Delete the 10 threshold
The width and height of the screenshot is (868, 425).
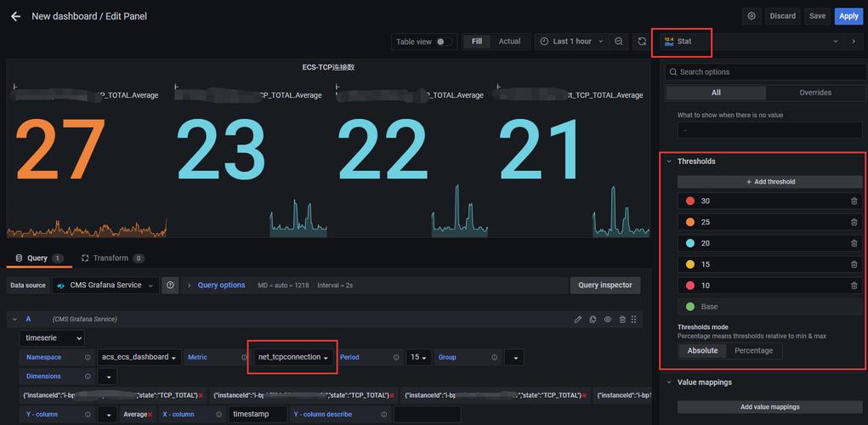[x=854, y=286]
